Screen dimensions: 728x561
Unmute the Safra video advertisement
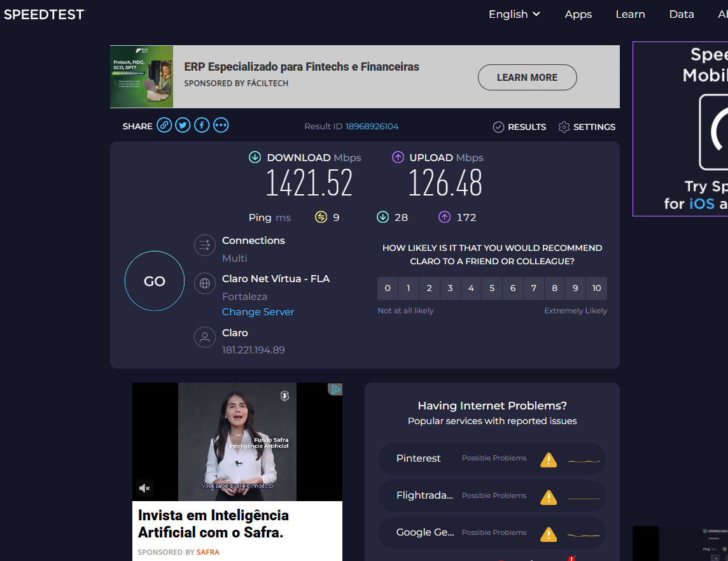coord(144,488)
